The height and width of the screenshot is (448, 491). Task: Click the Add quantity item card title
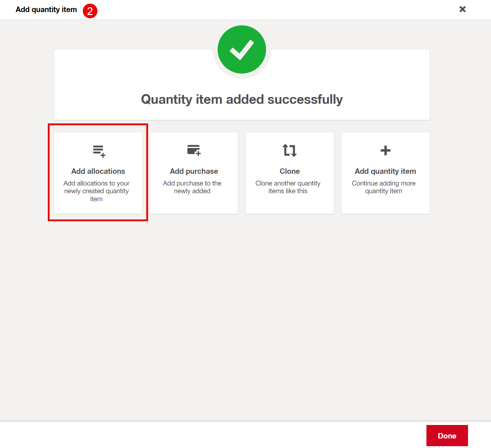coord(385,171)
